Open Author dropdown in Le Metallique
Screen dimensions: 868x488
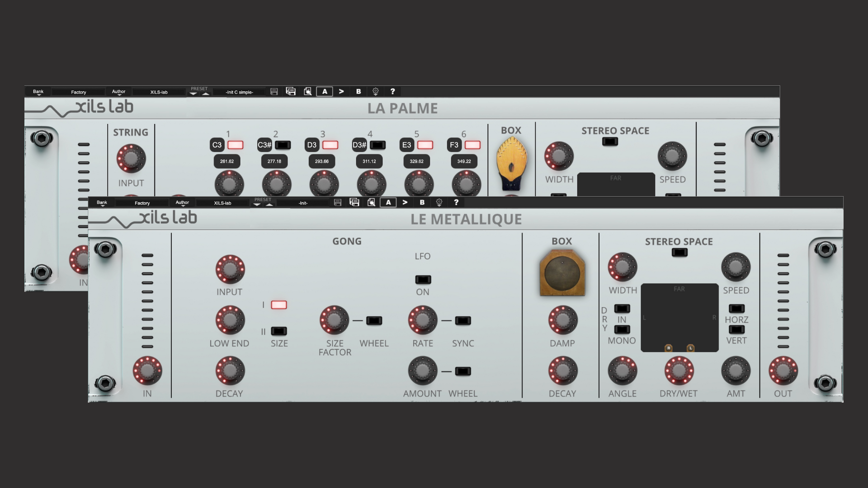182,202
